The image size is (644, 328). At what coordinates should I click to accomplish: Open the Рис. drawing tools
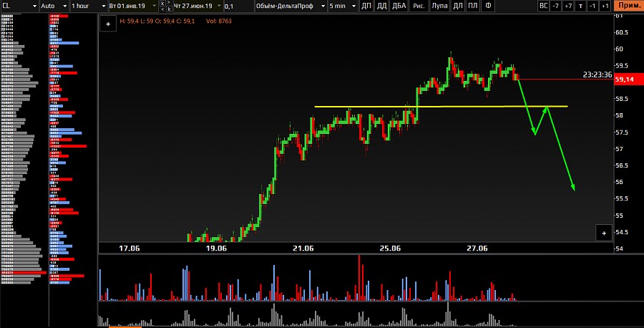419,6
